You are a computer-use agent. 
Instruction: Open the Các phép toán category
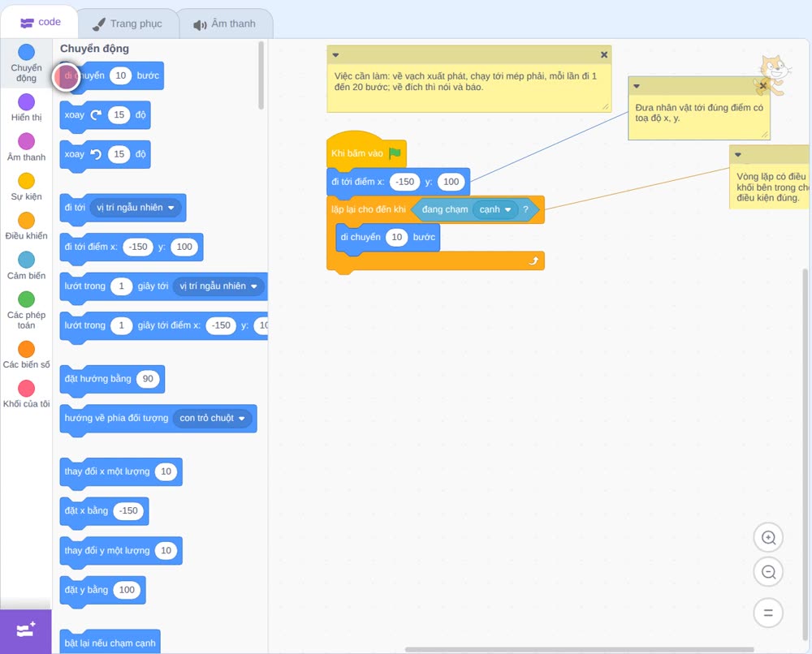click(x=27, y=310)
